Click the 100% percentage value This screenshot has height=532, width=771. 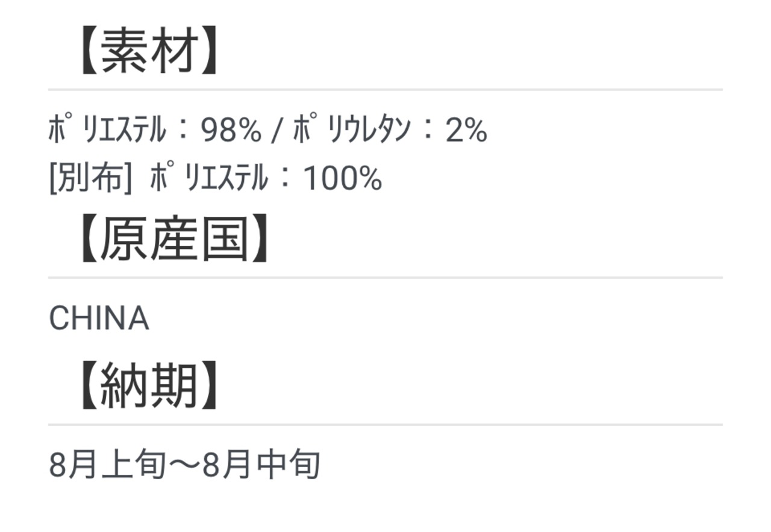343,179
